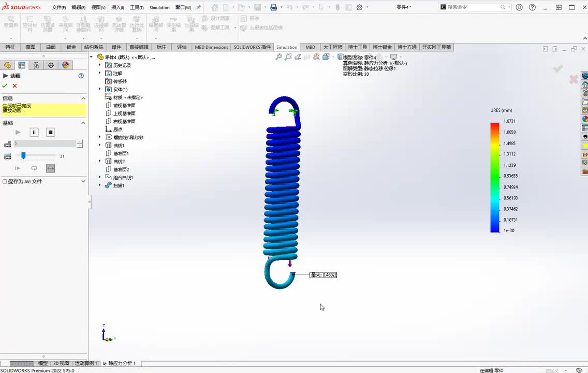Collapse the ribbon with chevron arrow
588x373 pixels.
coord(584,39)
